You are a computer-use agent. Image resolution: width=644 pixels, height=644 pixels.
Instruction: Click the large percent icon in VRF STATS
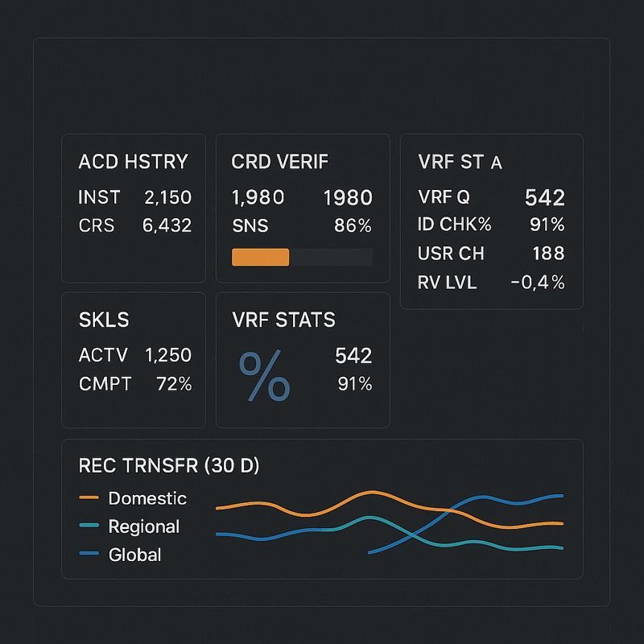[x=265, y=375]
